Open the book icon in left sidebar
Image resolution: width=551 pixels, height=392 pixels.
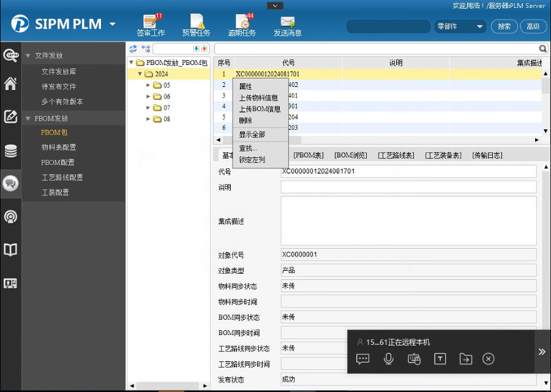coord(10,250)
